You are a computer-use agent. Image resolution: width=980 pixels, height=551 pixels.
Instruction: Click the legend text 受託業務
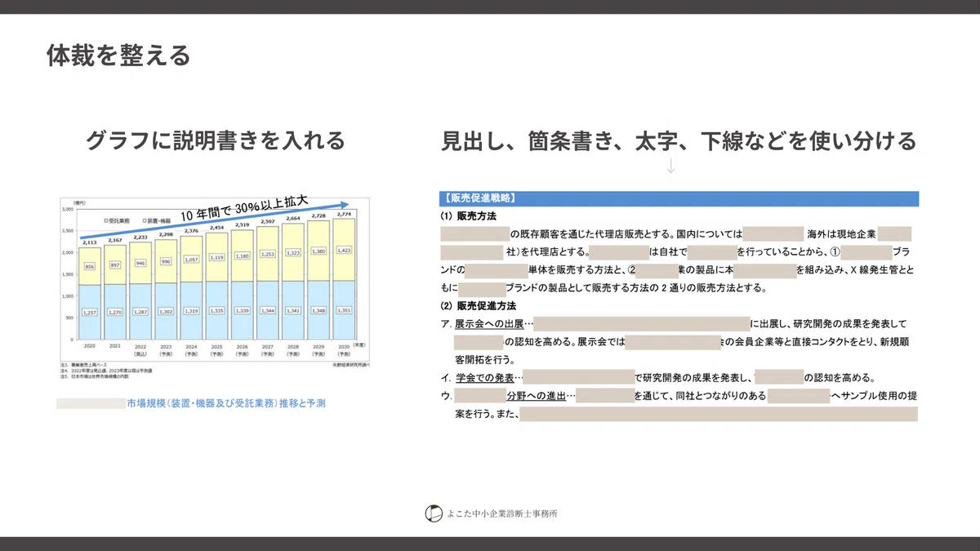(x=119, y=220)
